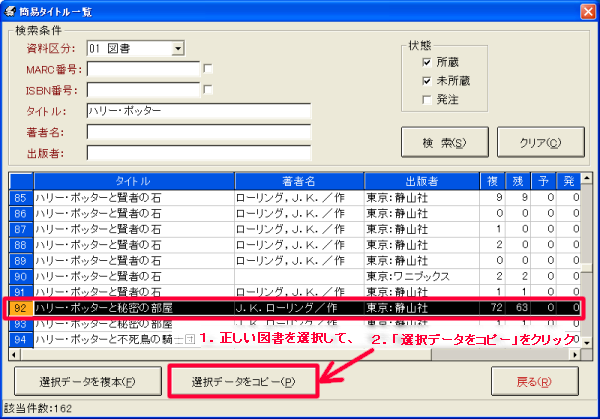Sort by the 出版者 column header
The height and width of the screenshot is (419, 600).
coord(422,181)
